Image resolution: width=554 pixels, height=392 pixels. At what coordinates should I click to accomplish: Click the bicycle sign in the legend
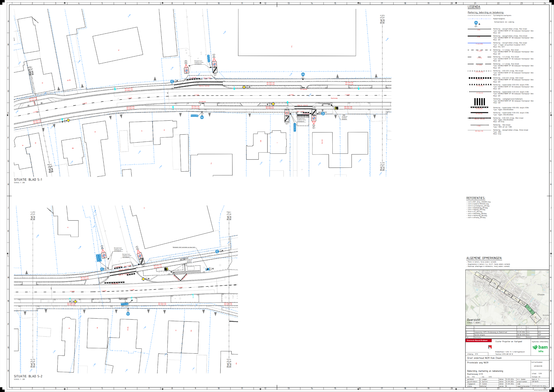[x=476, y=23]
